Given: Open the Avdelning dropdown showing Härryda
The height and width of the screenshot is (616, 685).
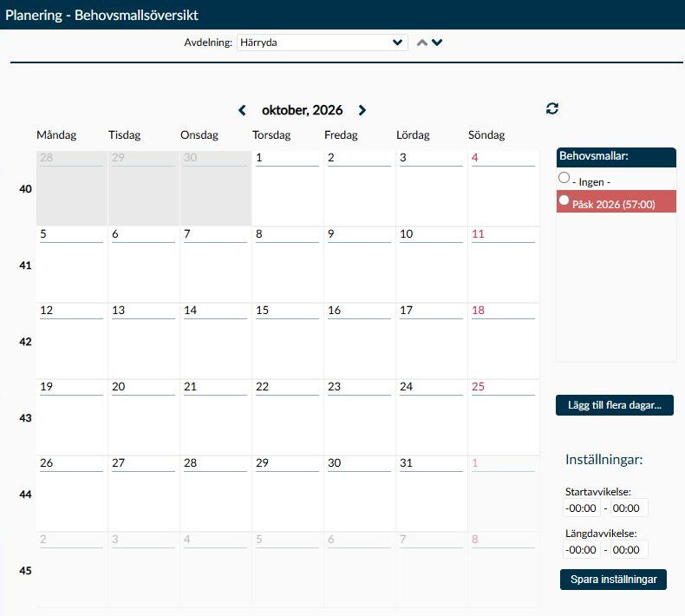Looking at the screenshot, I should click(x=323, y=43).
